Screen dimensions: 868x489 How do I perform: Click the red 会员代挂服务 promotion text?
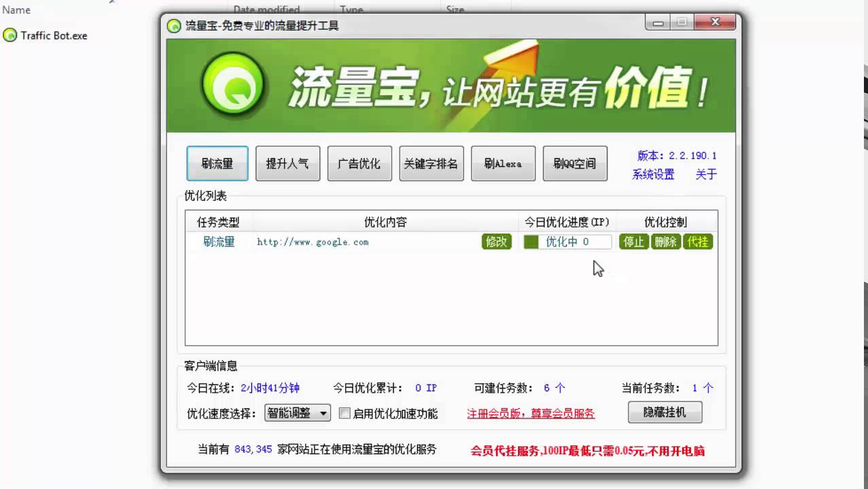point(587,451)
